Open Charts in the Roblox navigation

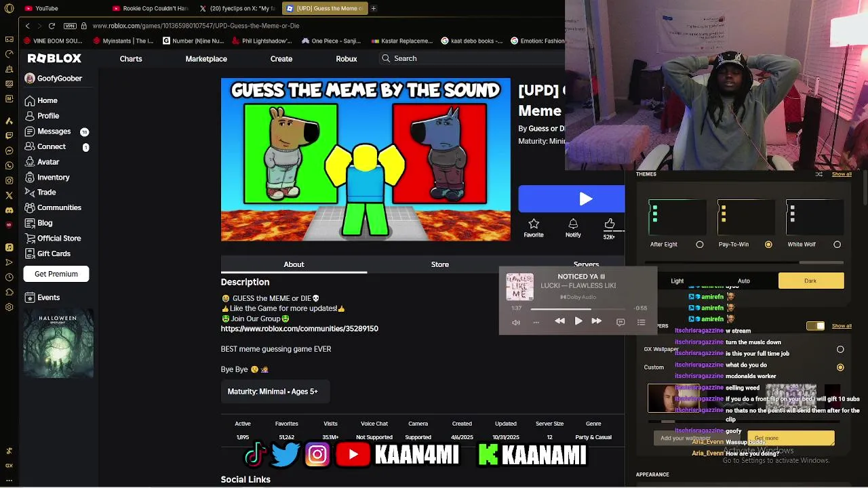[131, 58]
